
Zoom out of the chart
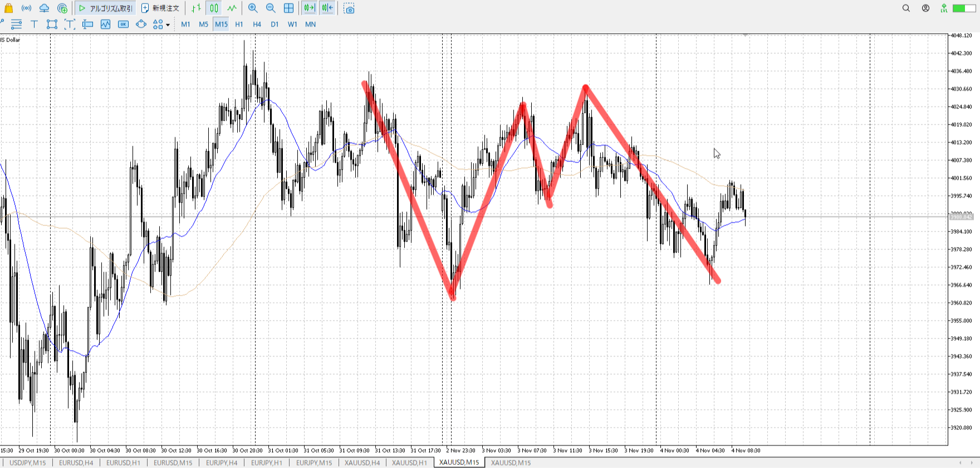click(271, 8)
